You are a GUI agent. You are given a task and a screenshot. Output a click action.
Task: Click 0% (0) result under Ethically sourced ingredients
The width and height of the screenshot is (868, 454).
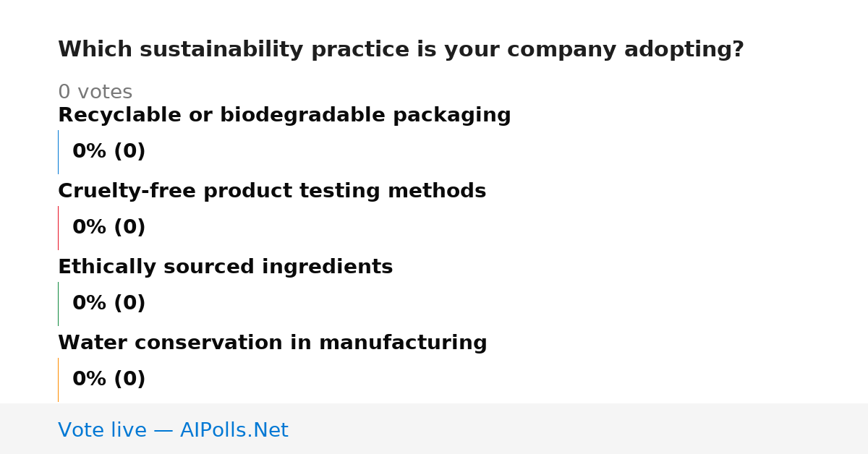(x=109, y=304)
